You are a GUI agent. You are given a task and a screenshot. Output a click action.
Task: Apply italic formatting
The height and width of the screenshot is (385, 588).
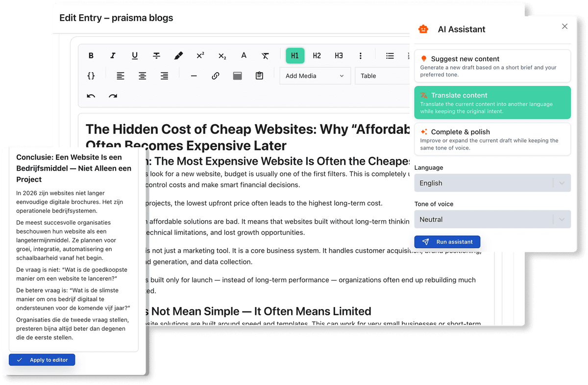click(x=113, y=56)
